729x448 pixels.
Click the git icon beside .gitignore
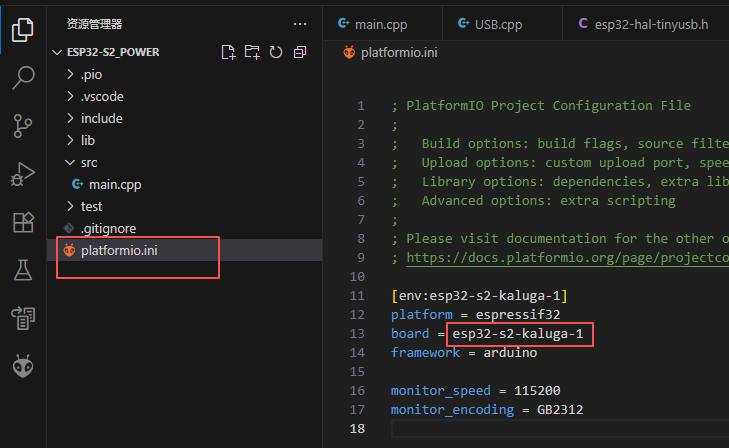pyautogui.click(x=69, y=228)
